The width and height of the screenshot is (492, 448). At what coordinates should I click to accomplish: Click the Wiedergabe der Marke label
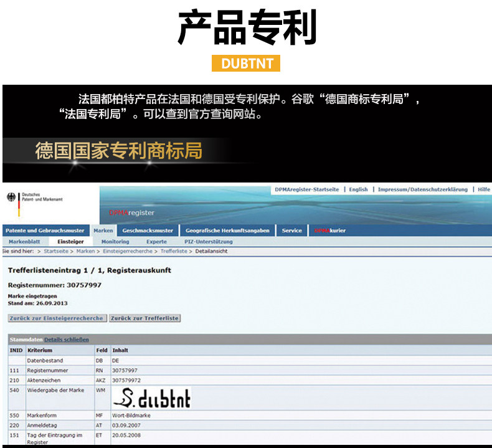55,390
